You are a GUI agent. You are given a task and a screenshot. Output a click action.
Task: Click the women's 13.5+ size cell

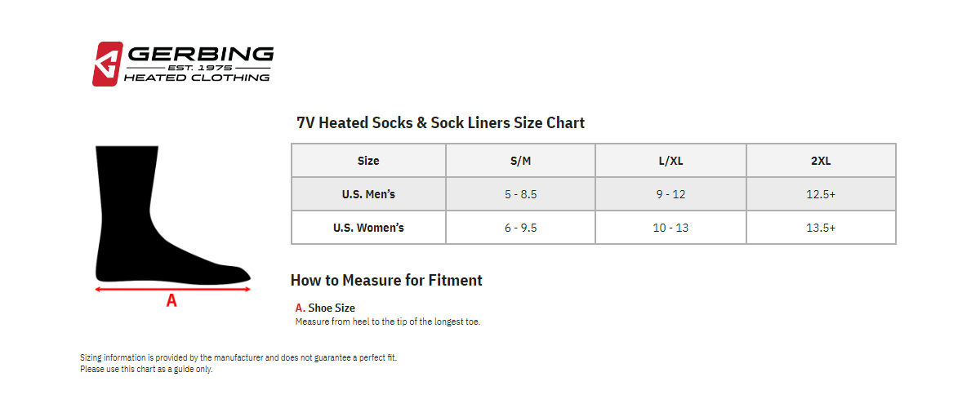click(821, 228)
